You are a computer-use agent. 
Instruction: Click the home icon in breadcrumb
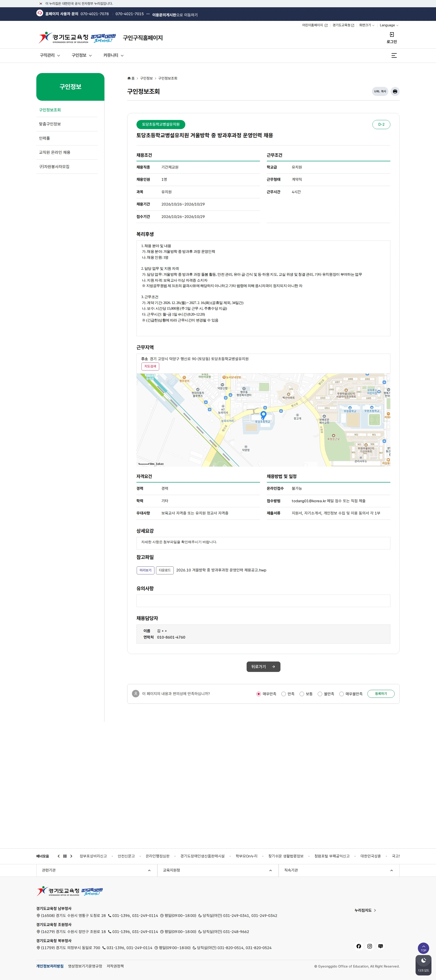tap(129, 78)
